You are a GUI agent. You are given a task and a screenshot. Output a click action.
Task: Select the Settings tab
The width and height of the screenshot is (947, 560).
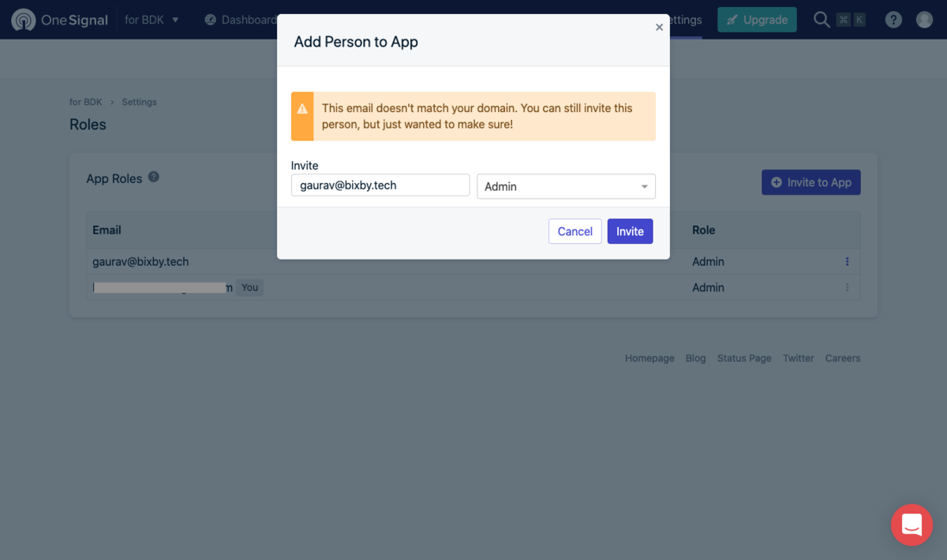pos(684,20)
